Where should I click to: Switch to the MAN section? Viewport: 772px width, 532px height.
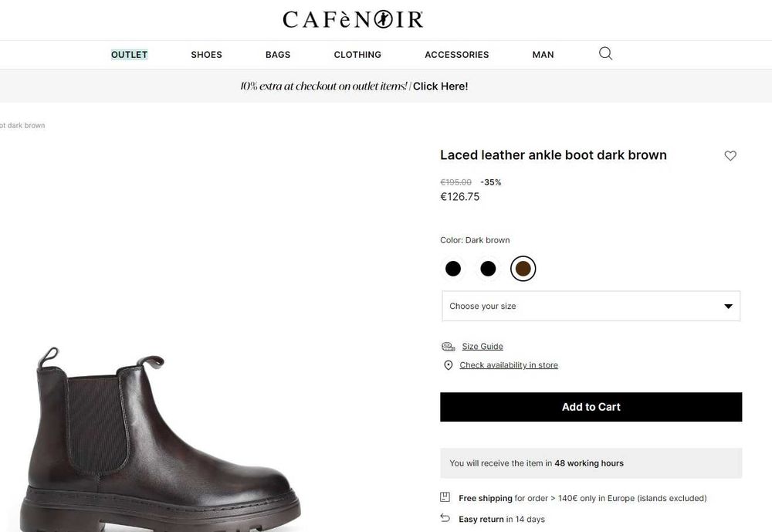(x=543, y=55)
